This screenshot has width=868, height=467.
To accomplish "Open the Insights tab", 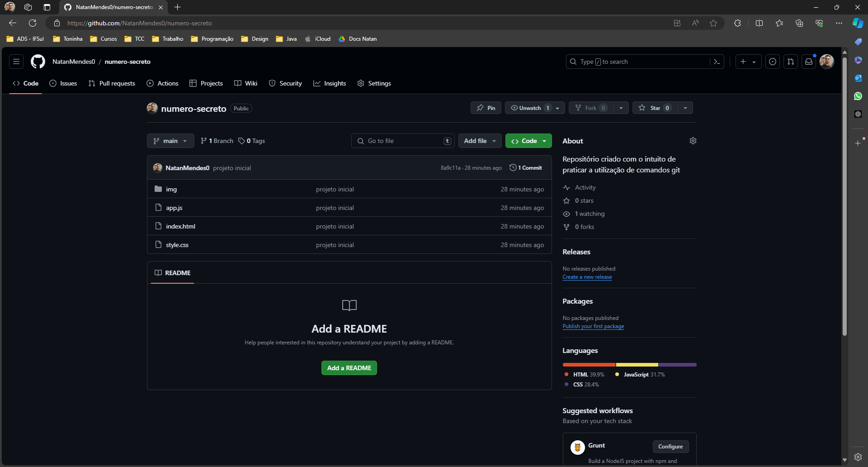I will [330, 83].
